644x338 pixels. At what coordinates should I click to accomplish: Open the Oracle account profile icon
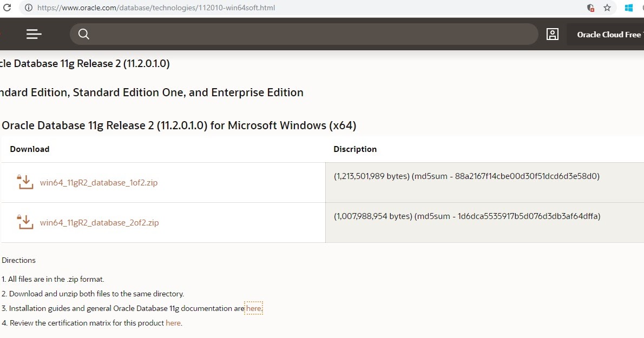[552, 34]
